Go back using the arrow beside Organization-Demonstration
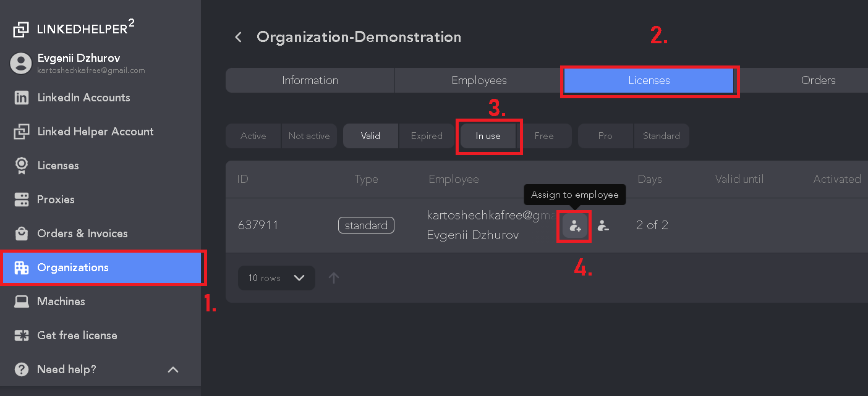The height and width of the screenshot is (396, 868). click(238, 37)
